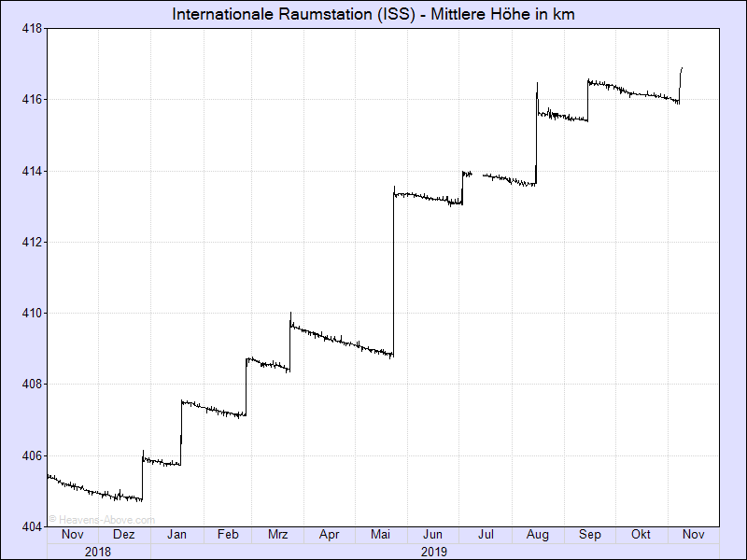
Task: Select the Okt month label
Action: click(641, 535)
